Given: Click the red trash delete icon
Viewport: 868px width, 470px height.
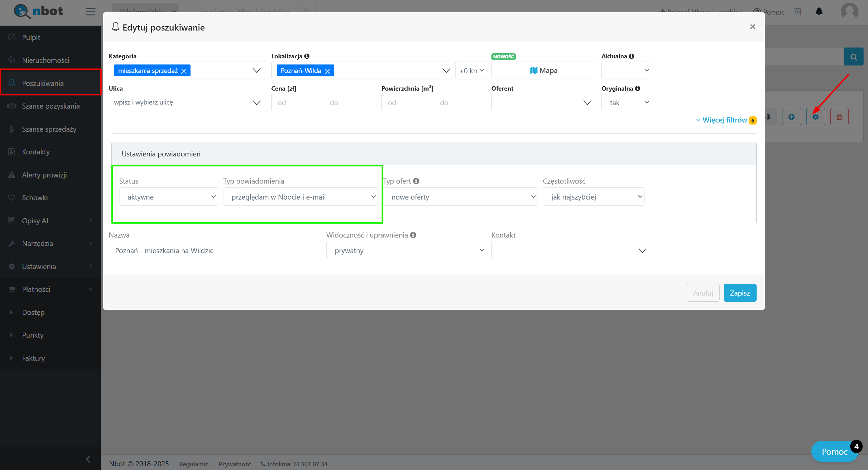Looking at the screenshot, I should pos(839,117).
